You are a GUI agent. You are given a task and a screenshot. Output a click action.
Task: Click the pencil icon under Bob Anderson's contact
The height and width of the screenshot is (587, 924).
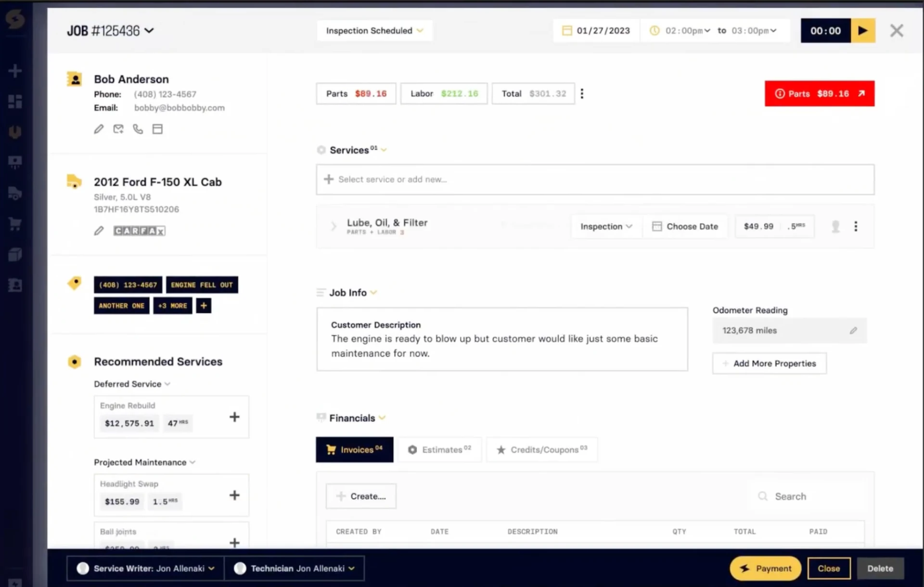(x=99, y=129)
